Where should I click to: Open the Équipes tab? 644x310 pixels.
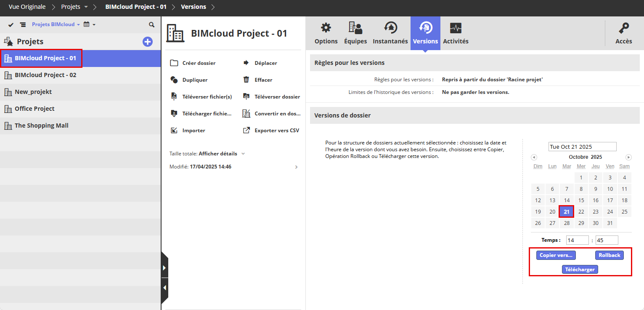(x=355, y=33)
